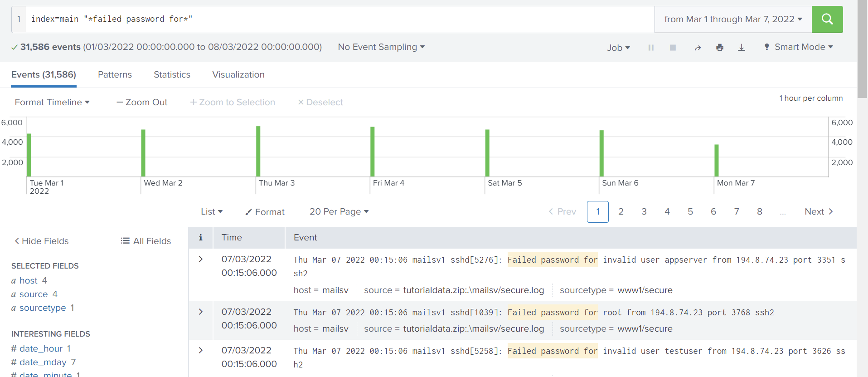The image size is (868, 377).
Task: Click the event info column icon
Action: (200, 237)
